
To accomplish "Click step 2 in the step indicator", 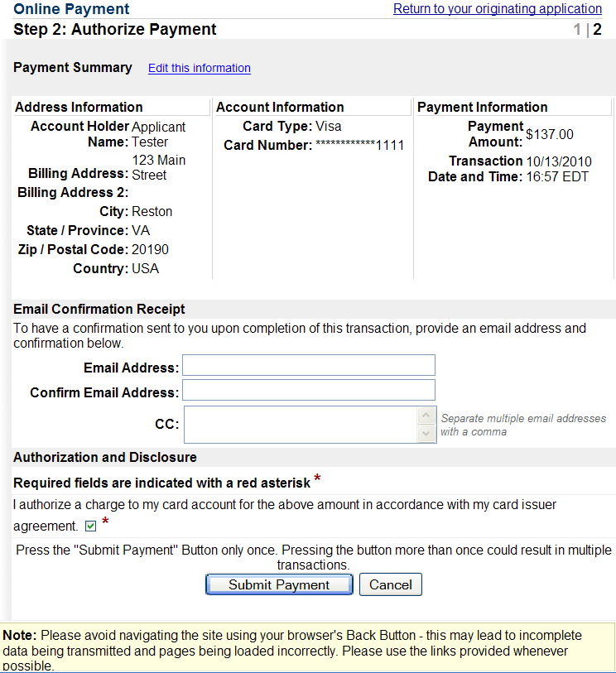I will (x=597, y=31).
